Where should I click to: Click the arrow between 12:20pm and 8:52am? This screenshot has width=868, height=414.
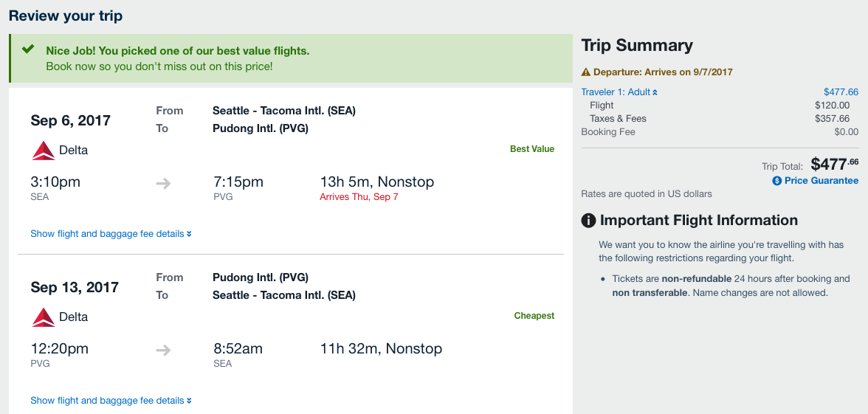pyautogui.click(x=163, y=350)
